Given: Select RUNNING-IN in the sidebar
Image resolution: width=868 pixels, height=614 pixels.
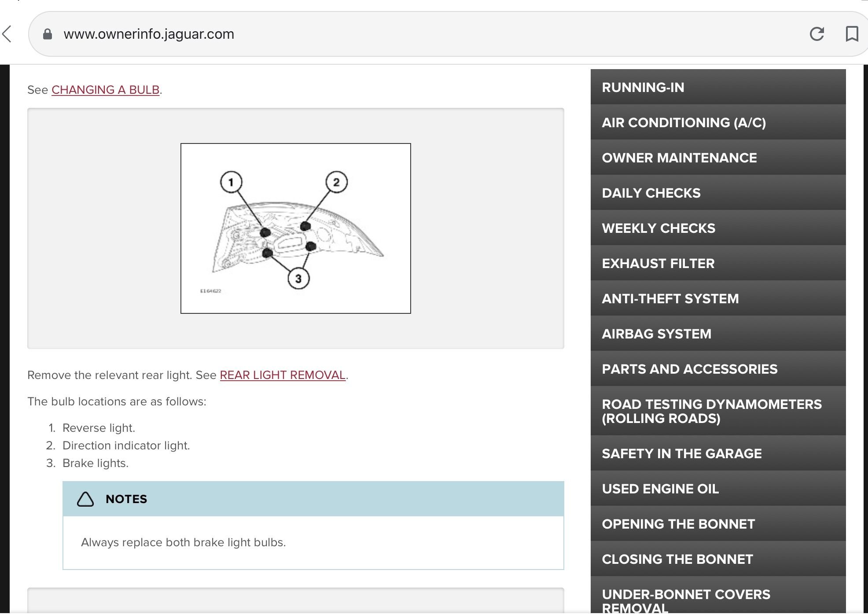Looking at the screenshot, I should 717,87.
